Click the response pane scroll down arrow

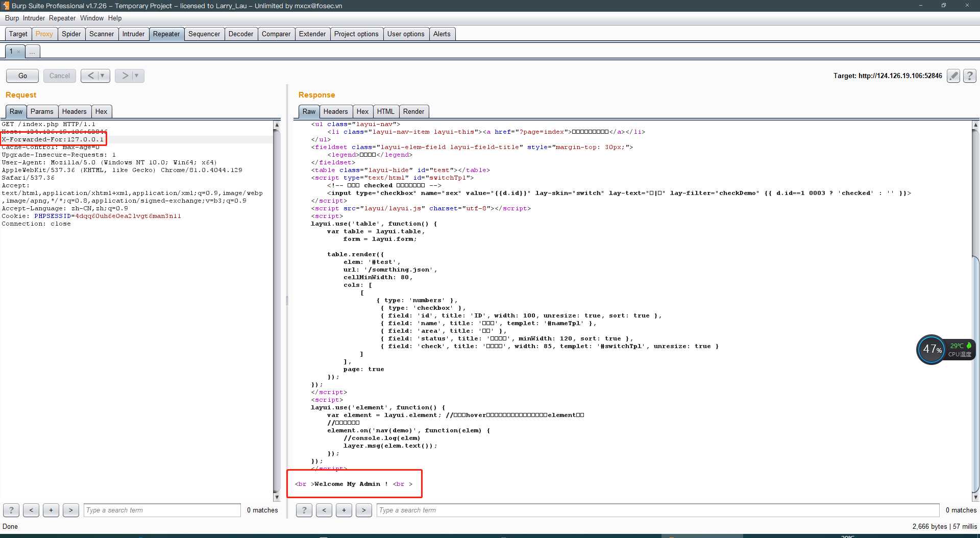pos(975,497)
